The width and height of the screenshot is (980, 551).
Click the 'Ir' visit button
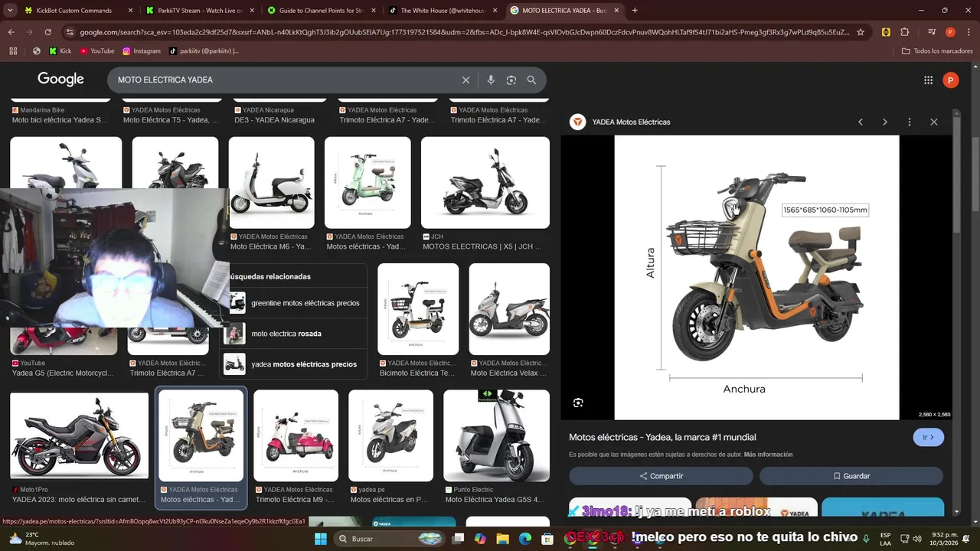pos(929,437)
